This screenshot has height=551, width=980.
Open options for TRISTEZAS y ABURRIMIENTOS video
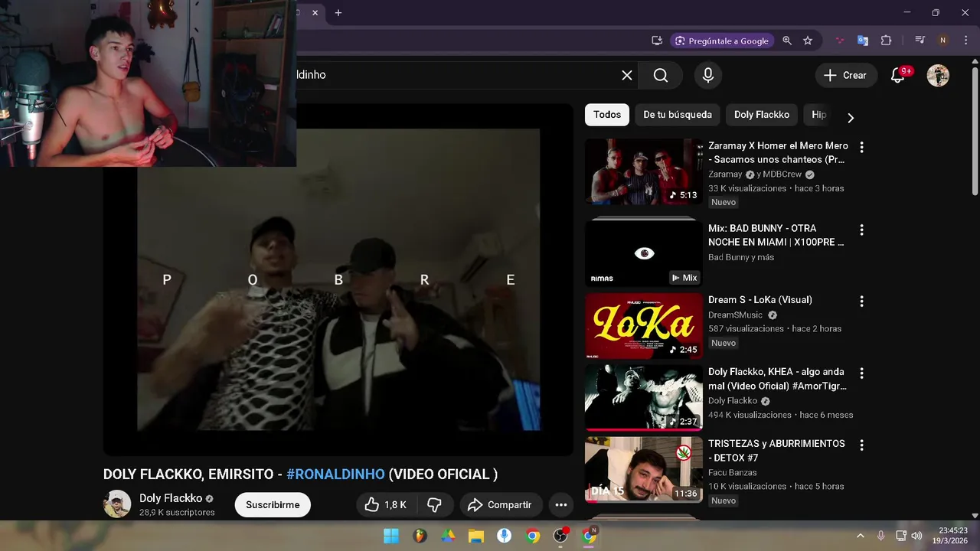click(x=861, y=445)
